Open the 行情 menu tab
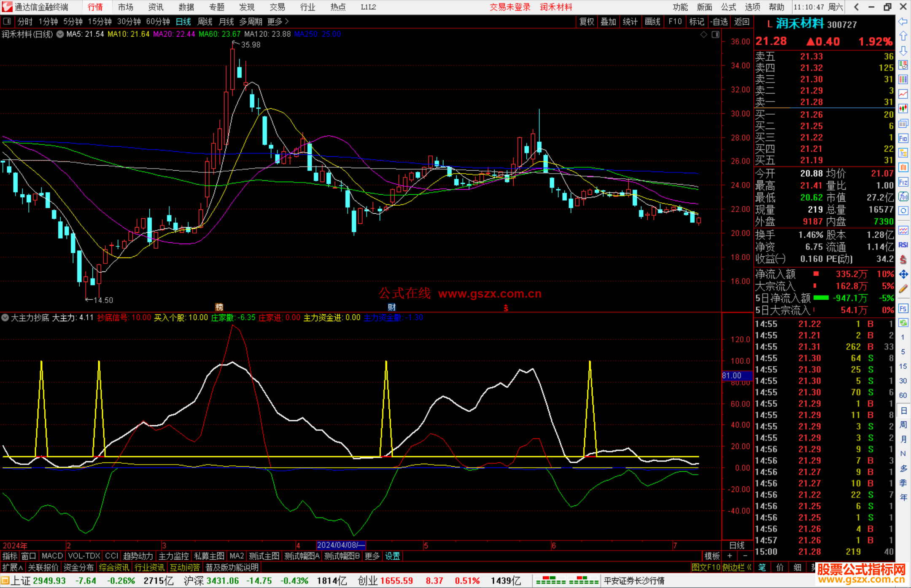The image size is (911, 588). point(95,7)
